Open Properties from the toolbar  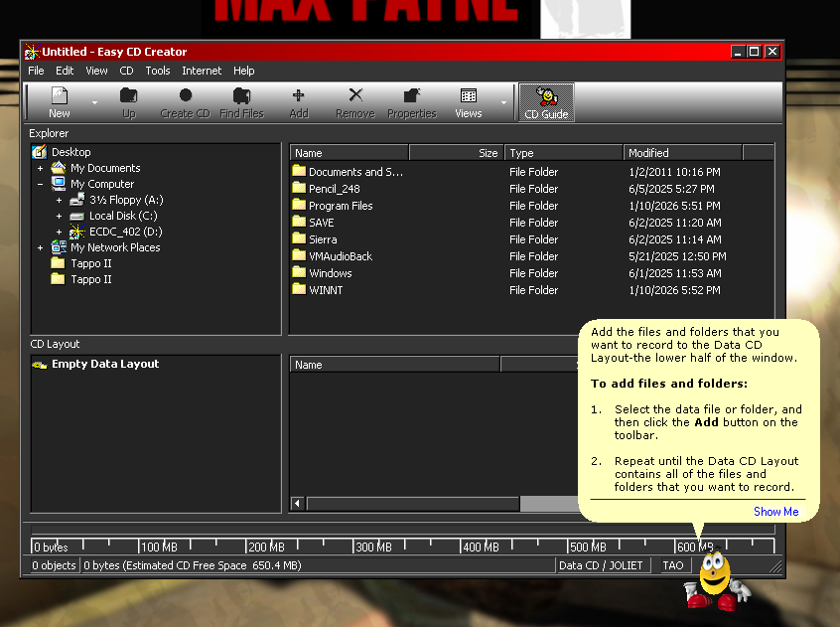click(411, 101)
